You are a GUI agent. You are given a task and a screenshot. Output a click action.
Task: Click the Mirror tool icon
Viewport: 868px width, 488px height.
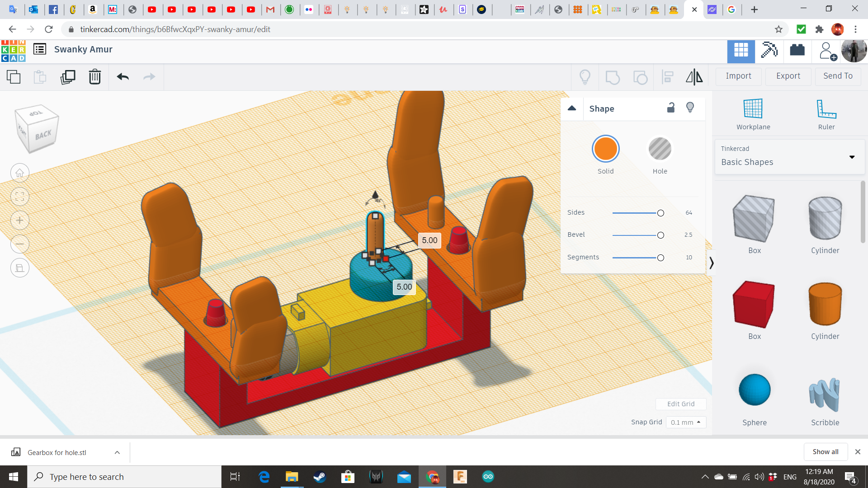(694, 77)
